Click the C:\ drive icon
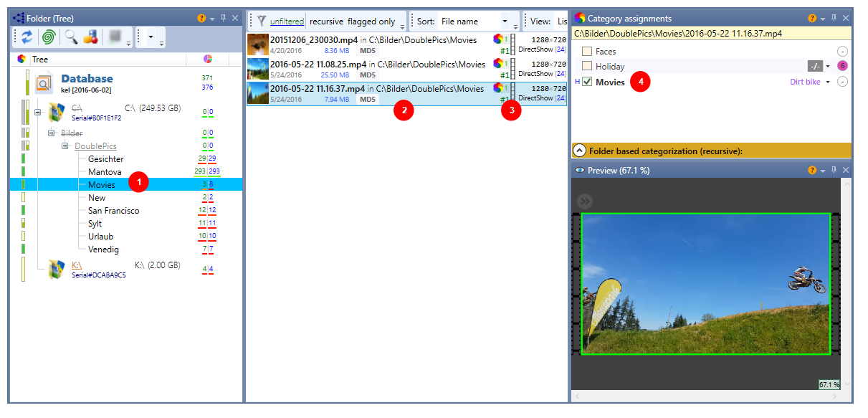868x418 pixels. point(57,112)
